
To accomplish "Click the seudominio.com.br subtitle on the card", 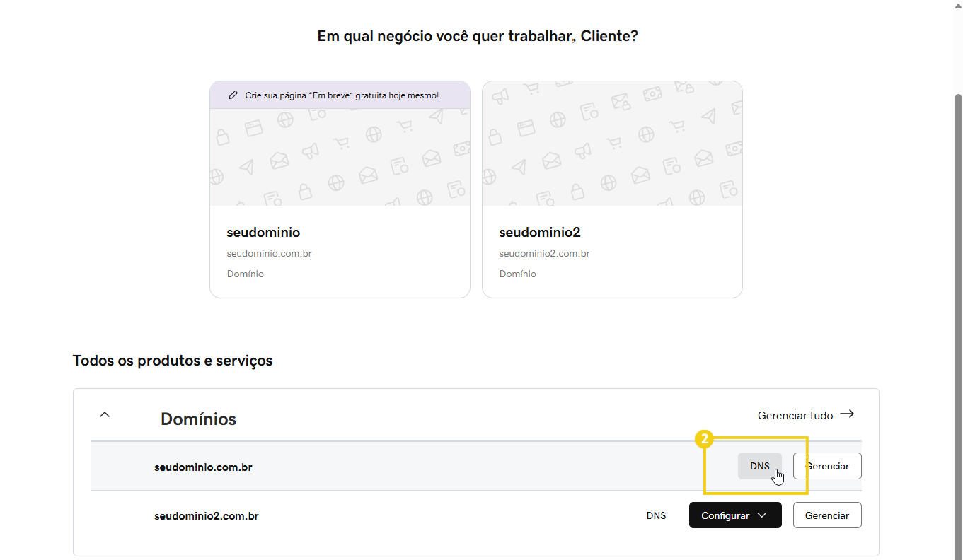I will tap(269, 252).
